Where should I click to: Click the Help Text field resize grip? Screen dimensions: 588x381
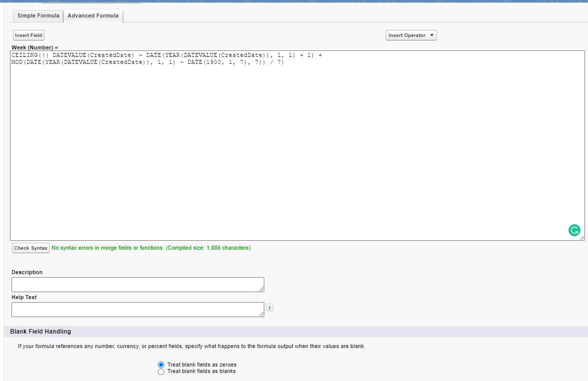pyautogui.click(x=262, y=315)
